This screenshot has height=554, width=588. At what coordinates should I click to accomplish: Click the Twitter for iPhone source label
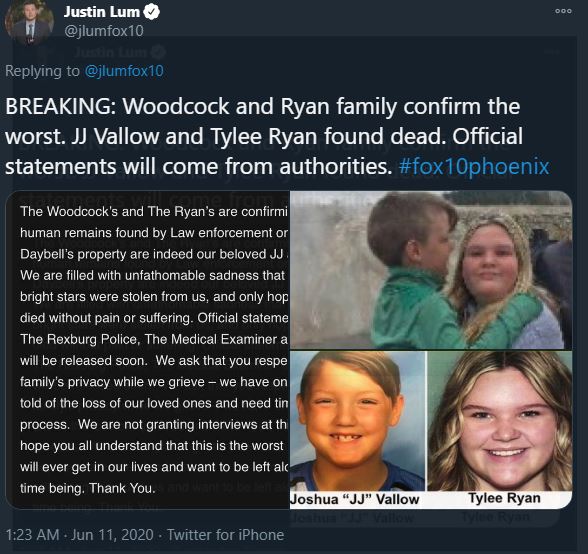tap(225, 535)
